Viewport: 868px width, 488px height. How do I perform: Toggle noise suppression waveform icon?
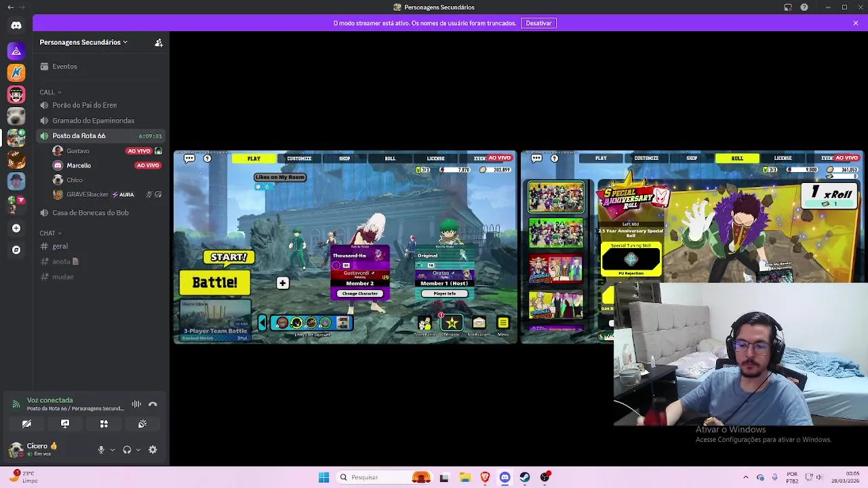pos(136,404)
